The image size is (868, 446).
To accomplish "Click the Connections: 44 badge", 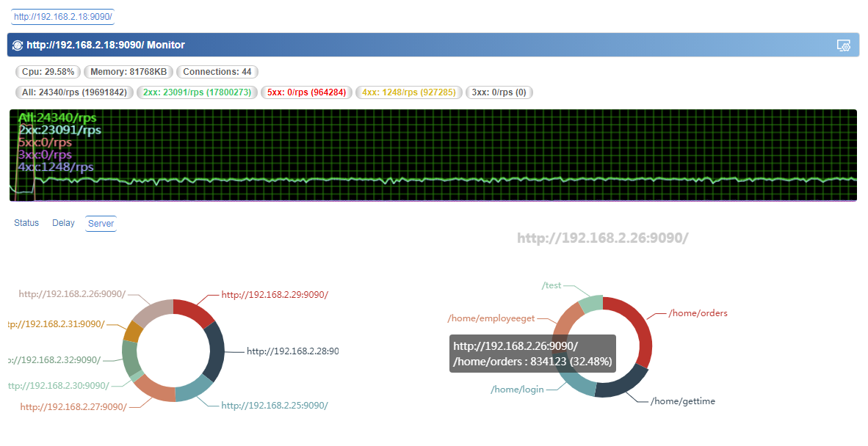I will (217, 72).
